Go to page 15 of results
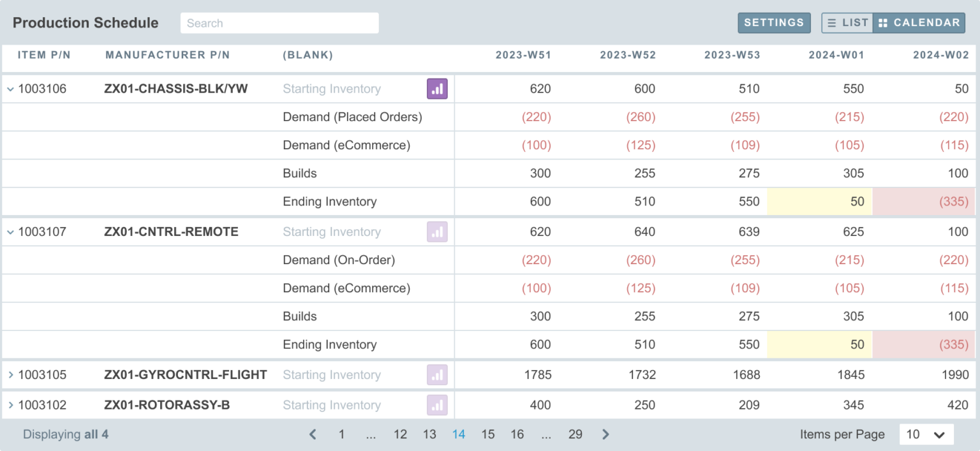The image size is (980, 451). click(x=488, y=434)
